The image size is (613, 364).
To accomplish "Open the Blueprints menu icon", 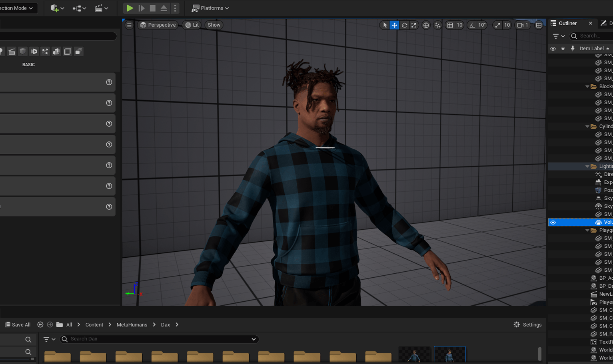I will click(79, 8).
